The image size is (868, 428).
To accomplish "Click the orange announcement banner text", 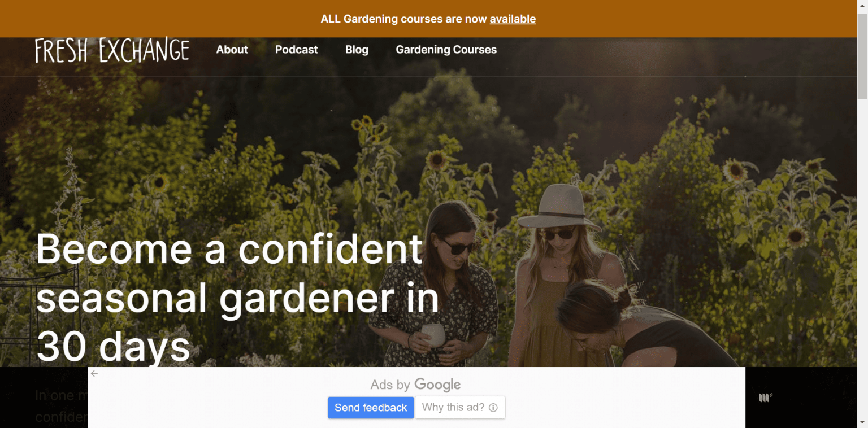I will click(404, 19).
